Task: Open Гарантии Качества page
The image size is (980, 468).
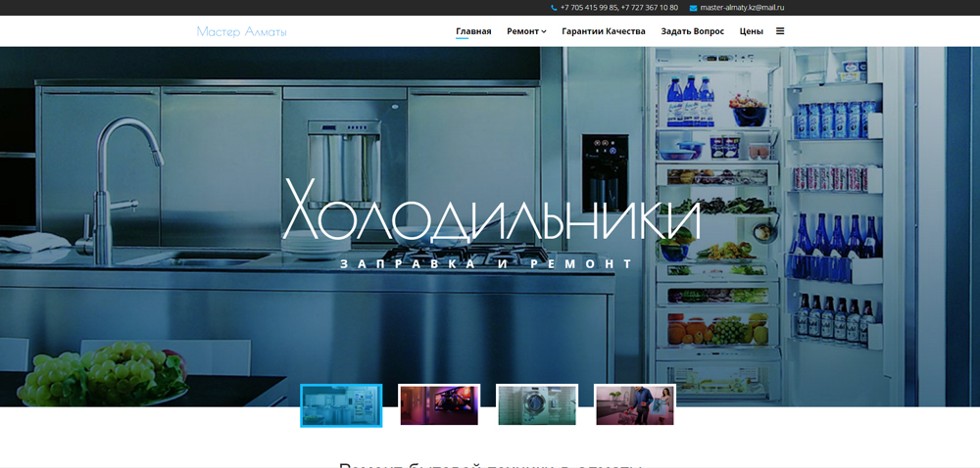Action: tap(604, 31)
